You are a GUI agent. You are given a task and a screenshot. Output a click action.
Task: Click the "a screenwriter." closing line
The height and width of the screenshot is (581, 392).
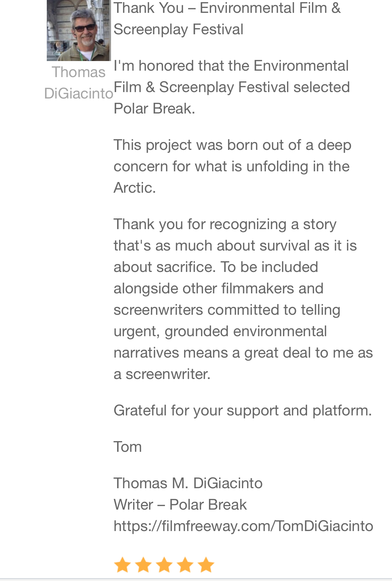click(162, 374)
